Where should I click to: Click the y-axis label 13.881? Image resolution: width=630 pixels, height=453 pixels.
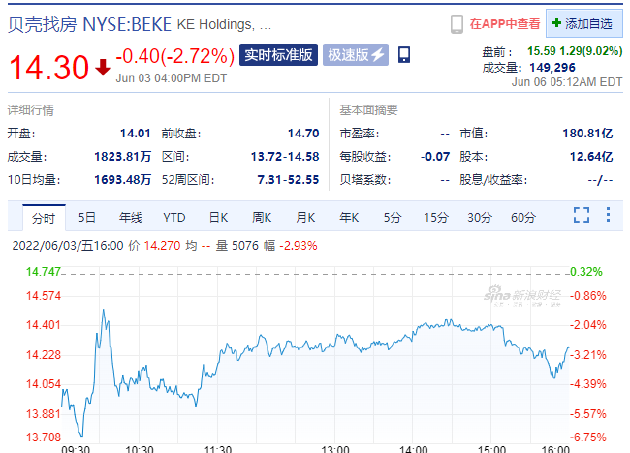(43, 414)
